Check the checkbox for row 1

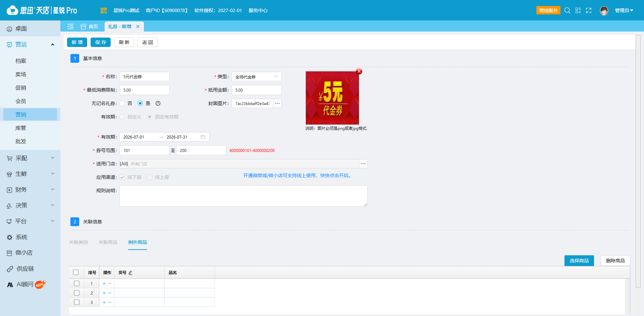[x=76, y=283]
